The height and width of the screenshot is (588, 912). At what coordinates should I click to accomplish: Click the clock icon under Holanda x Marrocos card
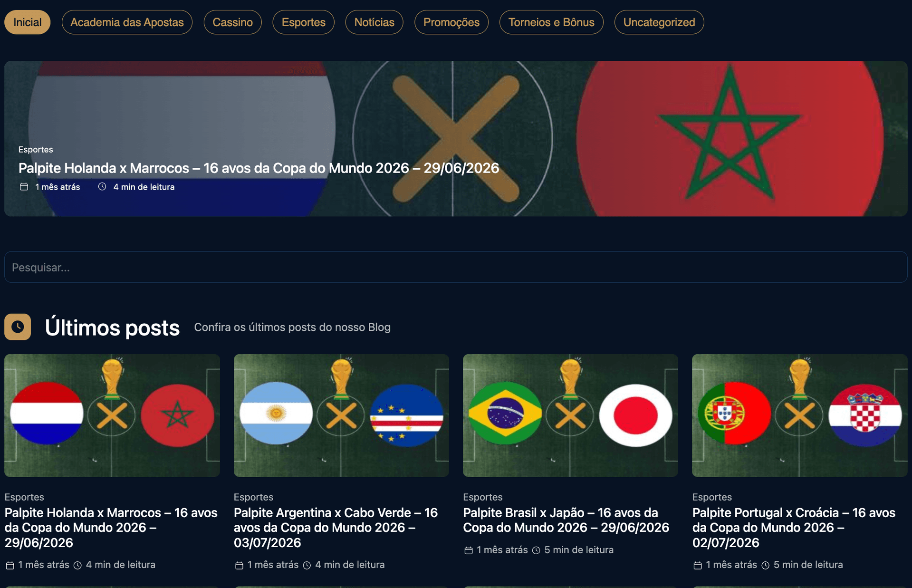click(77, 565)
